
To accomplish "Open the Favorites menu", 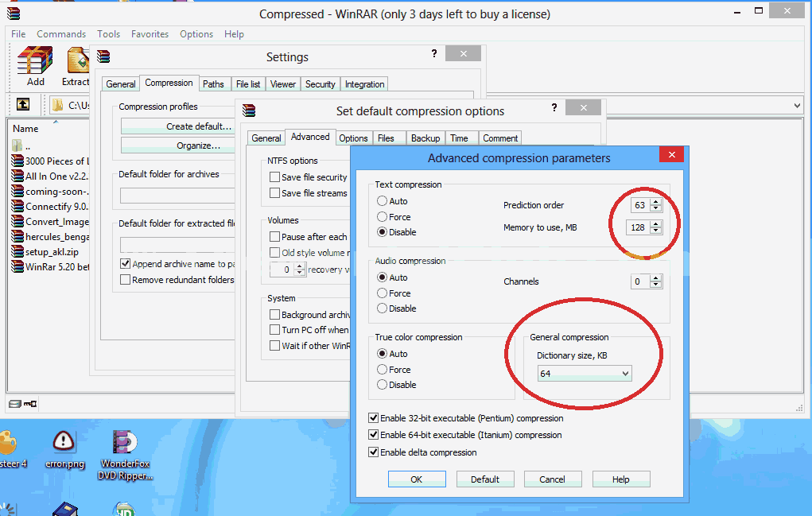I will [150, 33].
